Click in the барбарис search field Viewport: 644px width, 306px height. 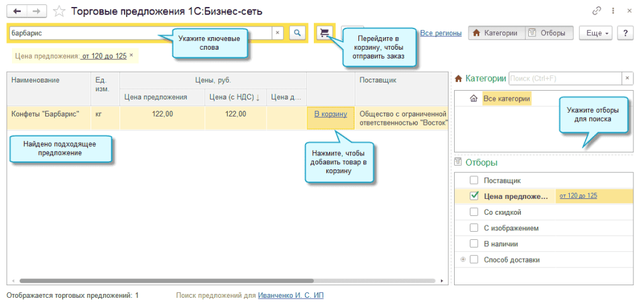tap(140, 33)
